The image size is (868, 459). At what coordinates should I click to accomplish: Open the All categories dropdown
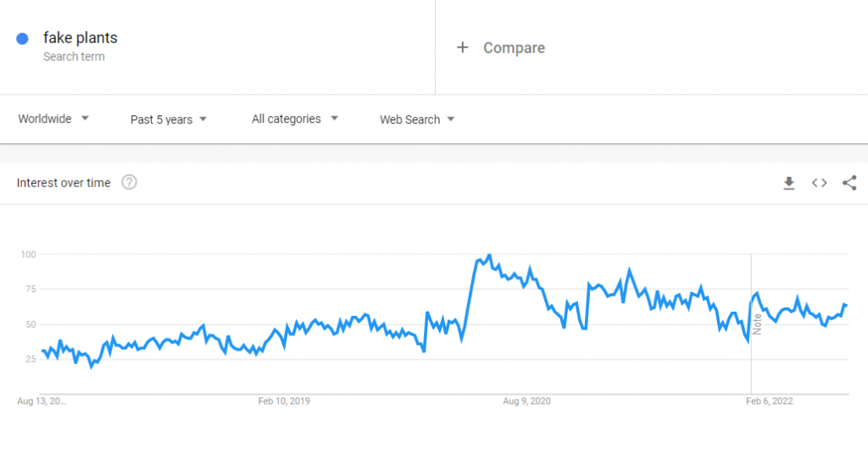[295, 119]
